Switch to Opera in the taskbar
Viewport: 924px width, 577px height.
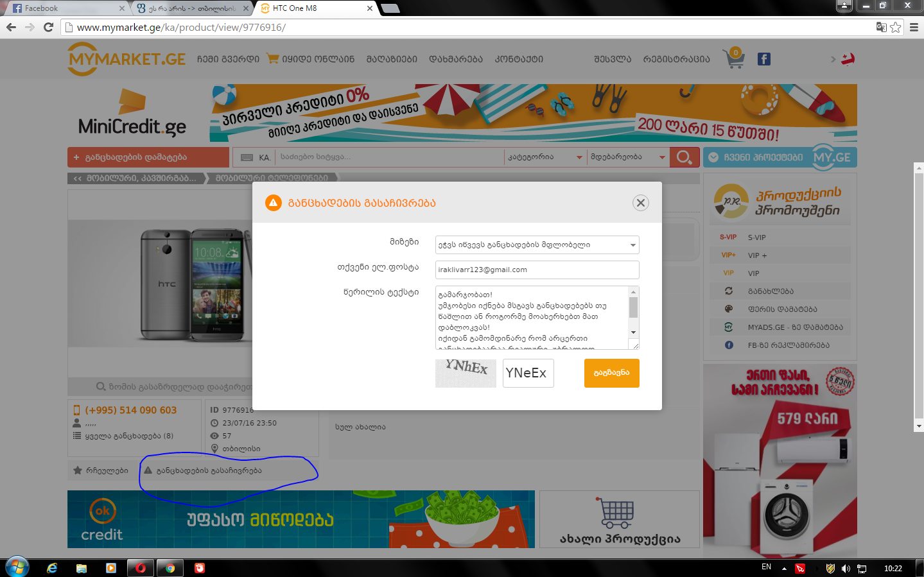[x=141, y=568]
